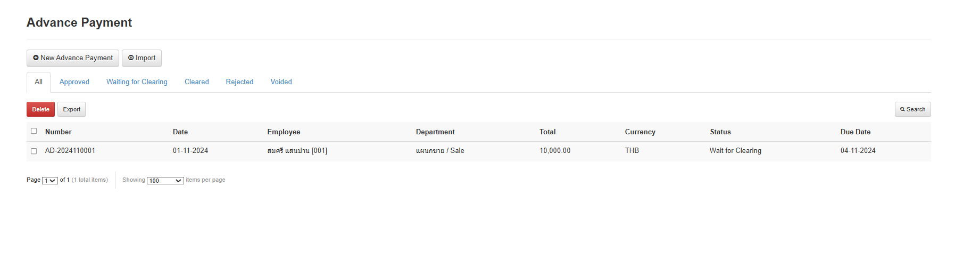Image resolution: width=980 pixels, height=267 pixels.
Task: Show the Cleared tab
Action: point(197,82)
